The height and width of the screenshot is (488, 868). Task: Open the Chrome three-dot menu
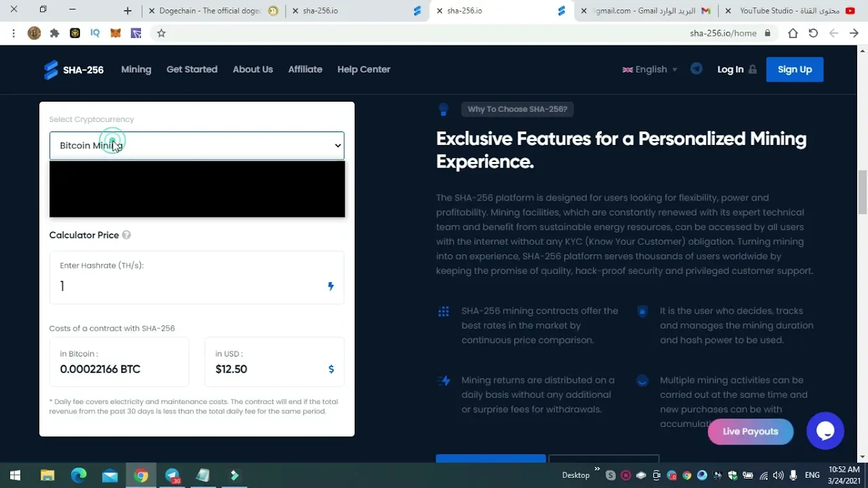coord(14,33)
